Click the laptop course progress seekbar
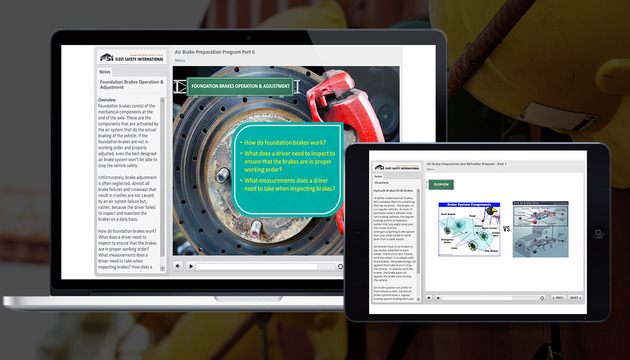 coord(265,266)
